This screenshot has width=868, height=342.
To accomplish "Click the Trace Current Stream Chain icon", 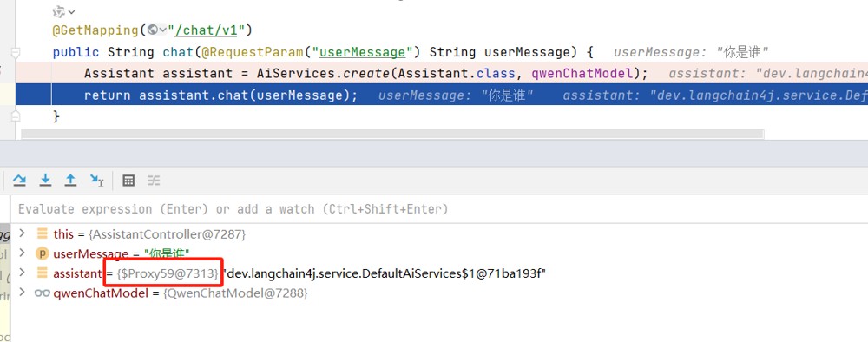I will pyautogui.click(x=154, y=181).
